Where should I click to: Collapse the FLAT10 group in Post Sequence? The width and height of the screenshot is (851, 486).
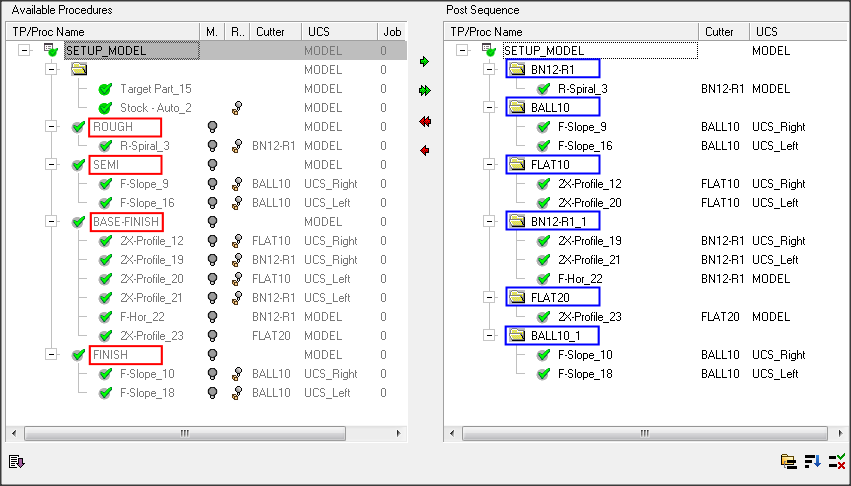(x=489, y=165)
